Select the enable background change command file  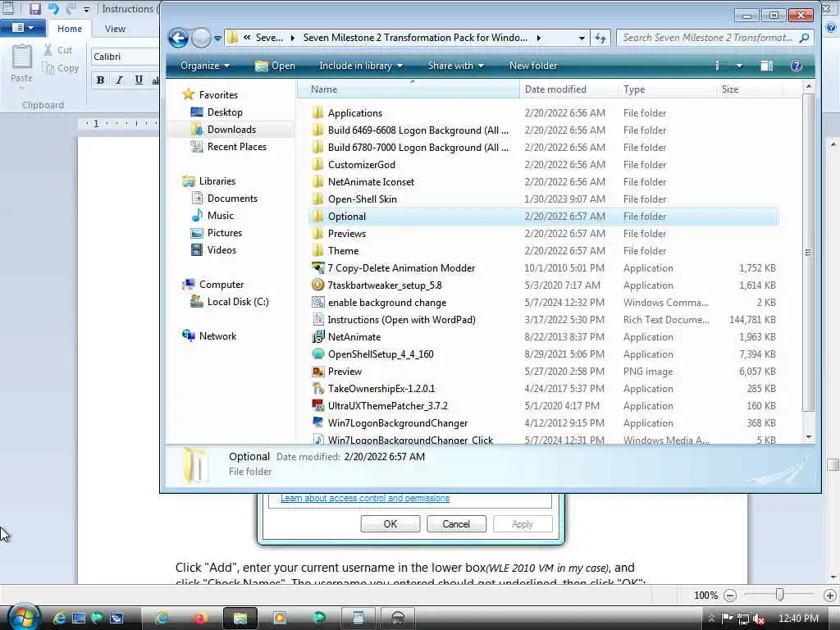coord(387,303)
